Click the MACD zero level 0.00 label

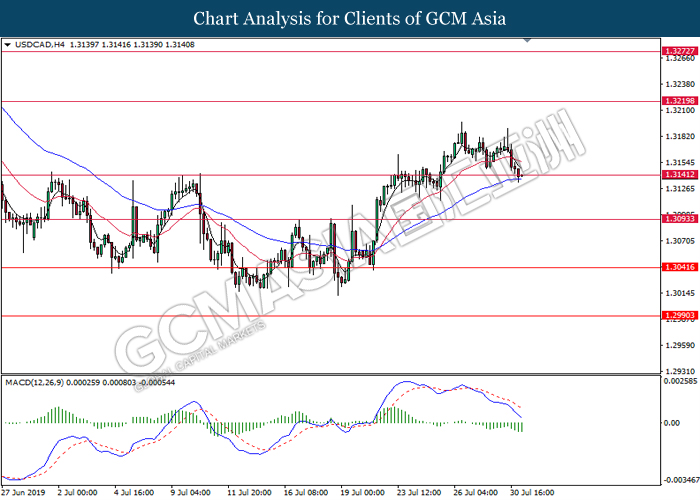672,423
